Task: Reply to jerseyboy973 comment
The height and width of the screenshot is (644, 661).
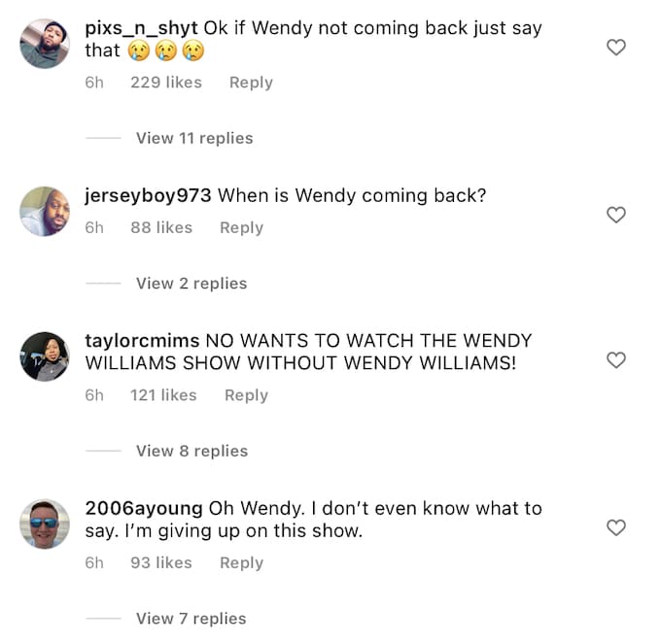Action: click(241, 228)
